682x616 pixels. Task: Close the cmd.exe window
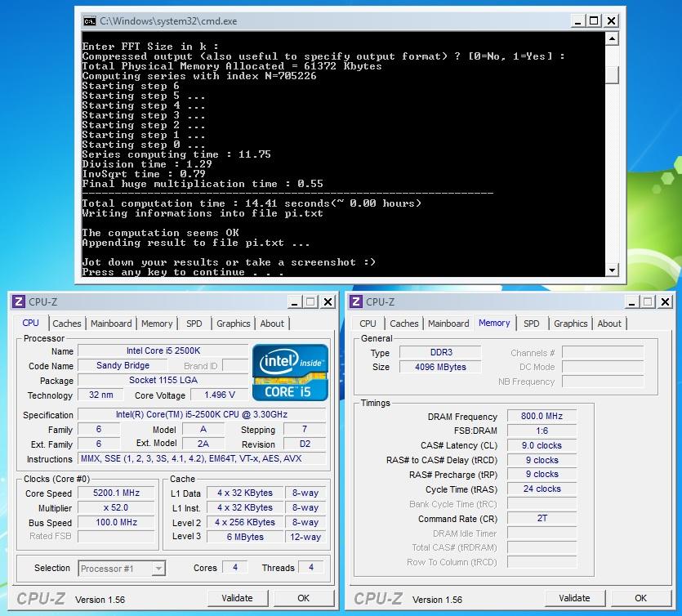[611, 21]
